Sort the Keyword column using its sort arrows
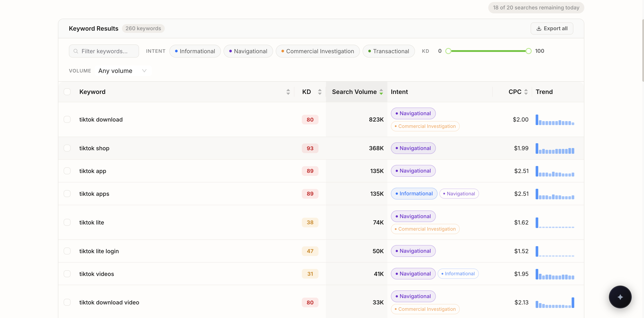 pyautogui.click(x=288, y=92)
